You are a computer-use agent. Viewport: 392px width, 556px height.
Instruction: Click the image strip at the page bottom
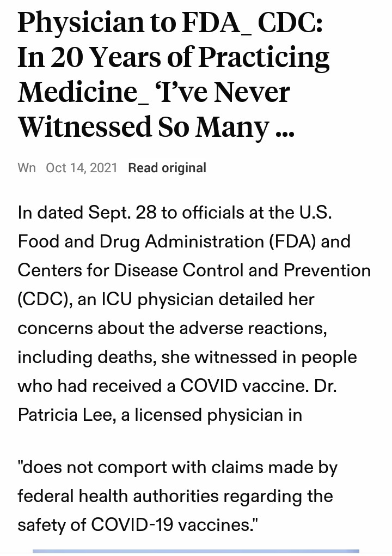(x=196, y=552)
